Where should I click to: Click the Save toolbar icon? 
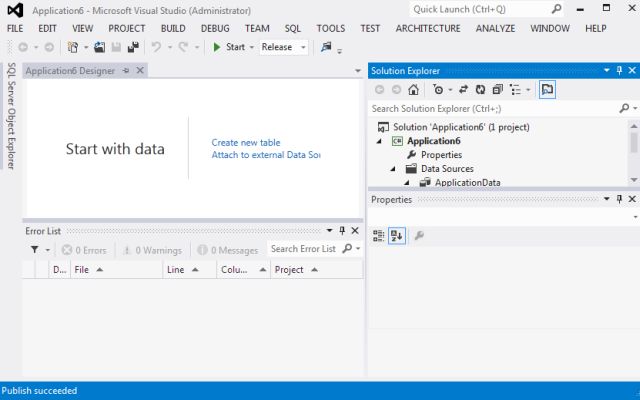116,47
